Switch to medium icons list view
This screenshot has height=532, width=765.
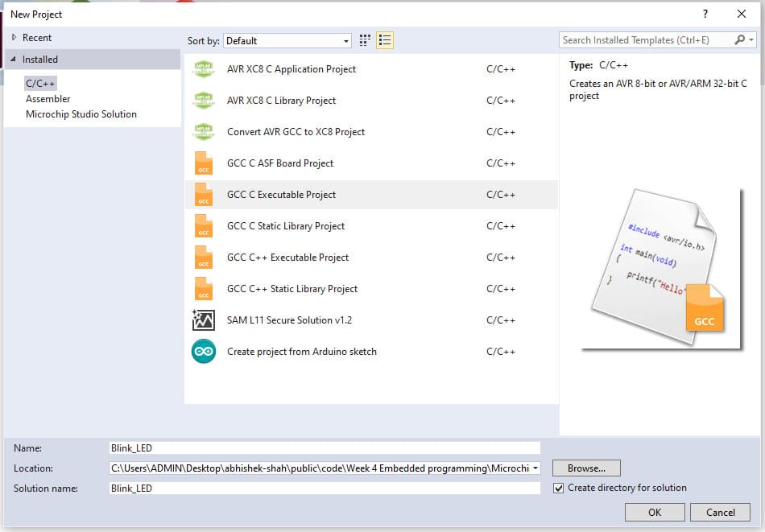point(385,40)
